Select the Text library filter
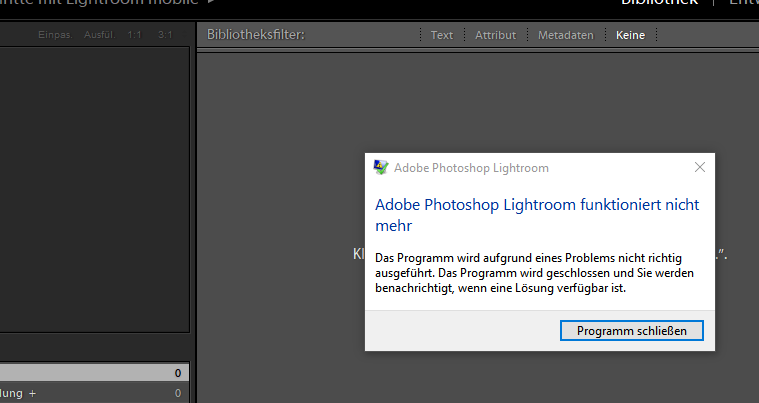Screen dimensions: 759x403 coord(441,35)
